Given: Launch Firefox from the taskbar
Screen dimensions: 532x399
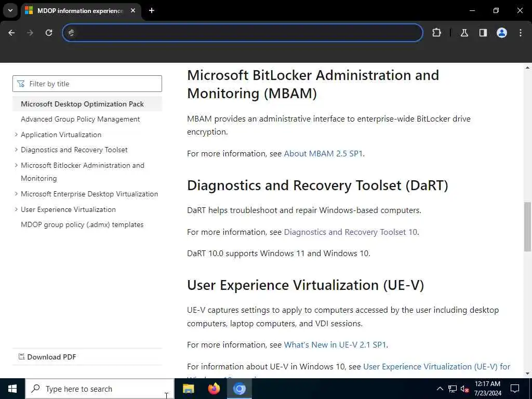Looking at the screenshot, I should tap(214, 389).
